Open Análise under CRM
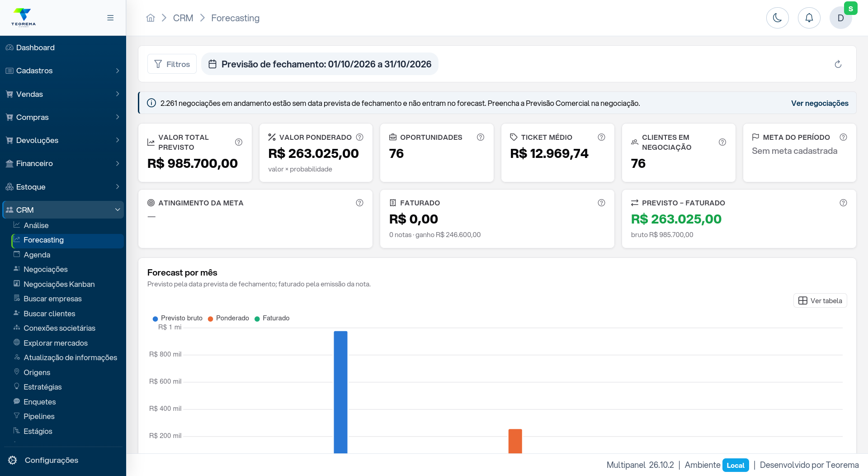868x476 pixels. 67,225
